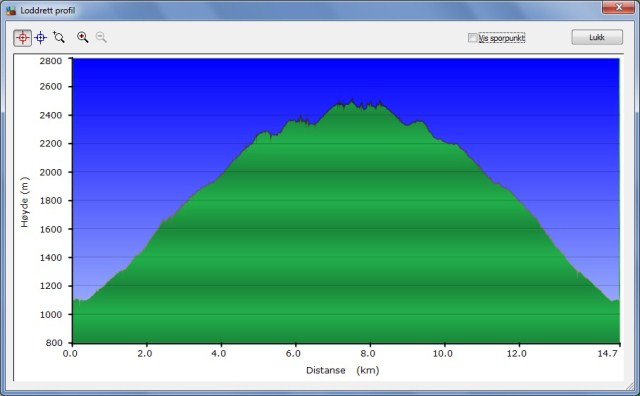Click the zoom in magnifier icon
The image size is (640, 396).
82,37
